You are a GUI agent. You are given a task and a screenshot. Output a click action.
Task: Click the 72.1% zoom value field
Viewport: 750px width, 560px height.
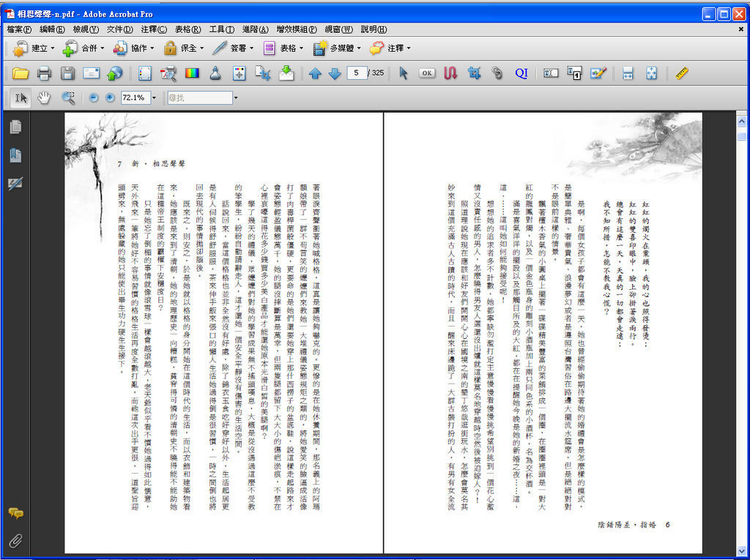point(135,98)
